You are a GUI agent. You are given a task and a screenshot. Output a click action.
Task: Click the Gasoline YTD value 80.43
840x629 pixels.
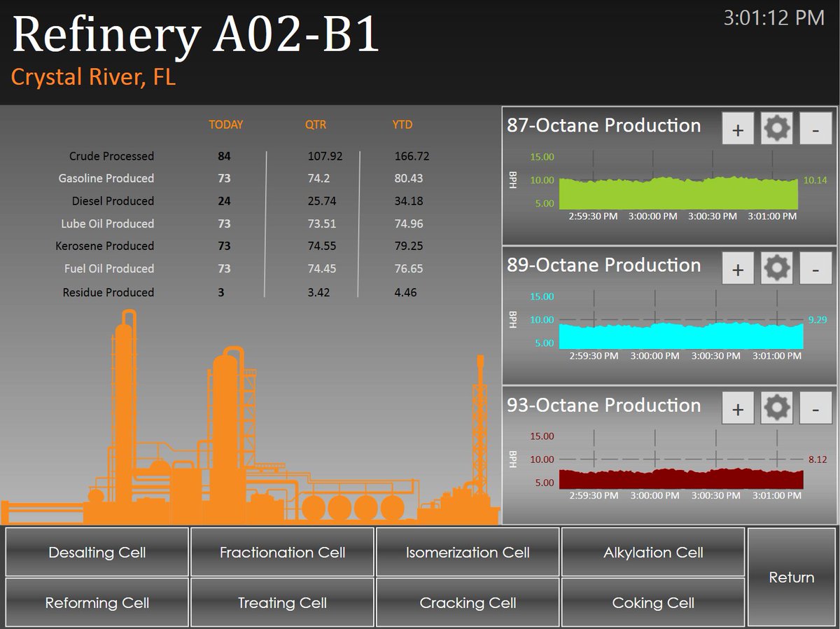409,179
